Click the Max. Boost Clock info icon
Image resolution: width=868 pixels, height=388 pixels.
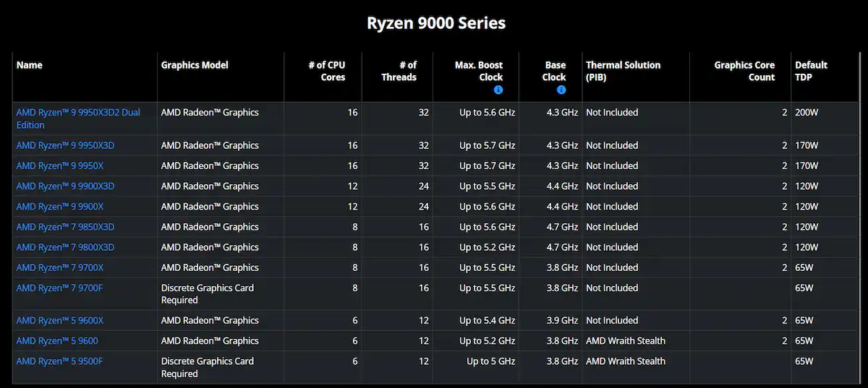[498, 90]
